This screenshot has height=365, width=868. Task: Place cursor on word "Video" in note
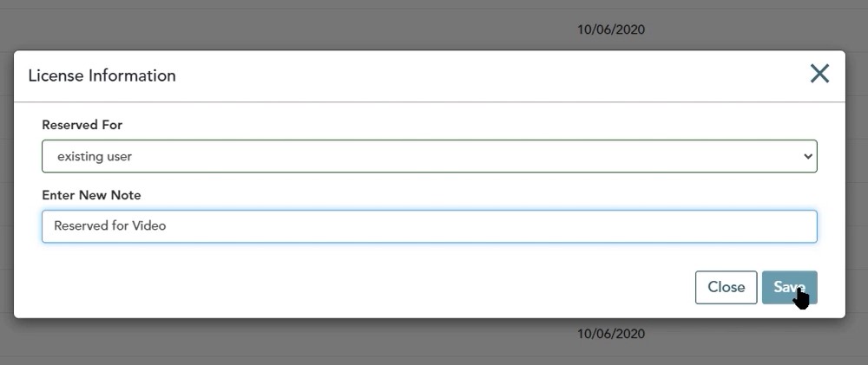(x=149, y=225)
